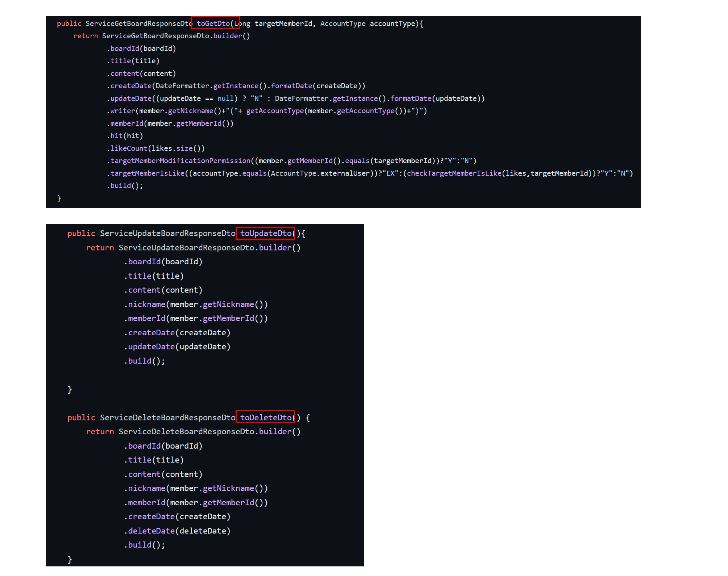Click the .hit(hit) line
728x576 pixels.
[x=125, y=136]
